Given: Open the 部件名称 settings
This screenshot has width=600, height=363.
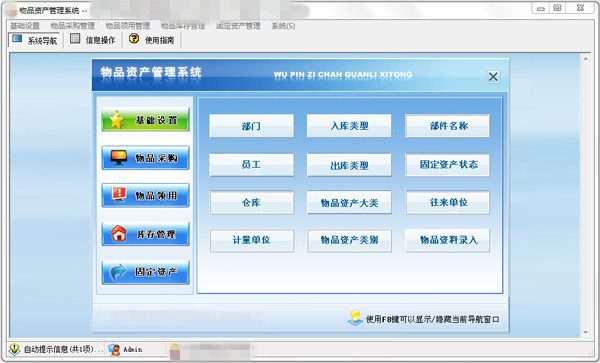Looking at the screenshot, I should (x=447, y=126).
